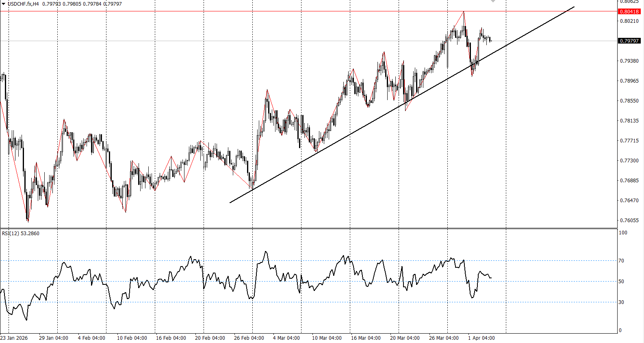Image resolution: width=644 pixels, height=343 pixels.
Task: Click the 4 Feb 04:00 time label
Action: (91, 338)
